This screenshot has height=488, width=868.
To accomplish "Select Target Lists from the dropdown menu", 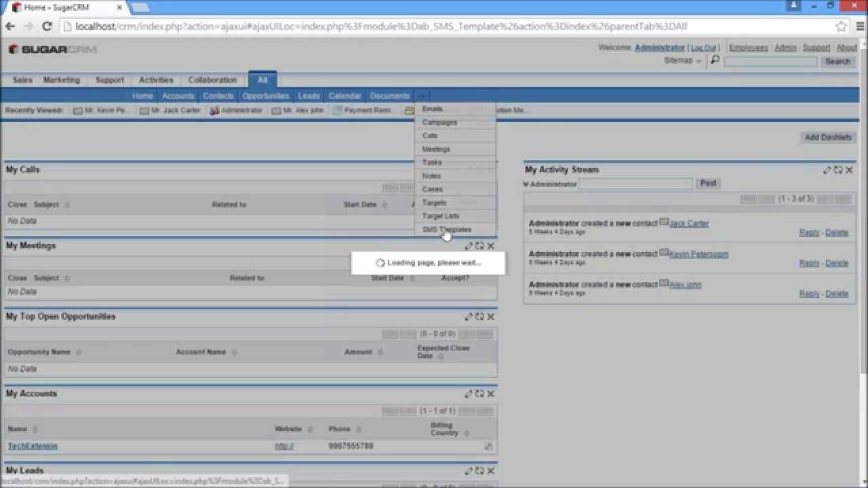I will click(455, 216).
